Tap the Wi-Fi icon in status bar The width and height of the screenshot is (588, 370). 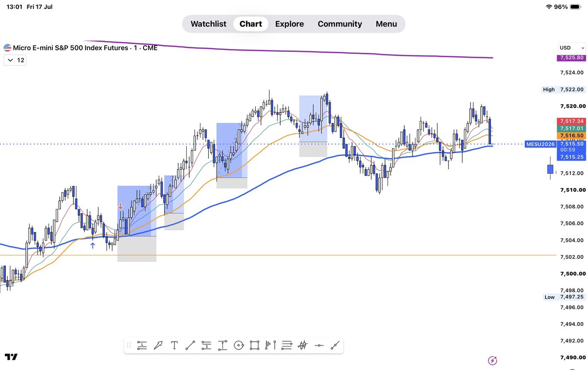pyautogui.click(x=548, y=7)
